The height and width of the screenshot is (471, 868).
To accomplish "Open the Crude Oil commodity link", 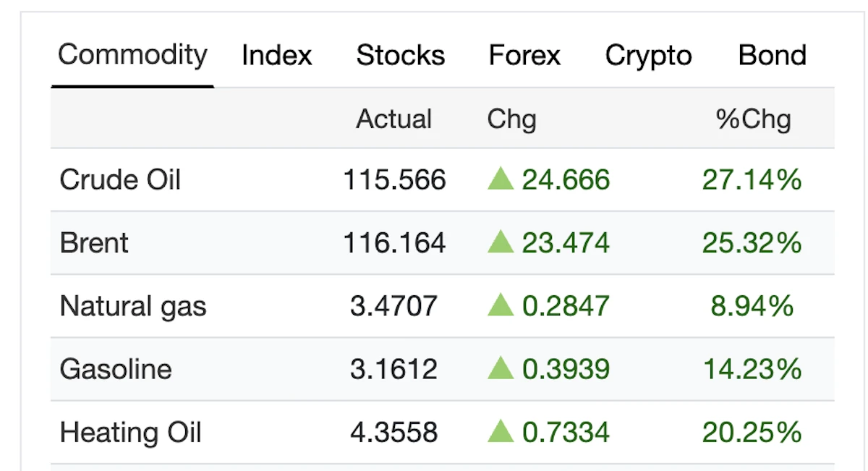I will pos(120,179).
